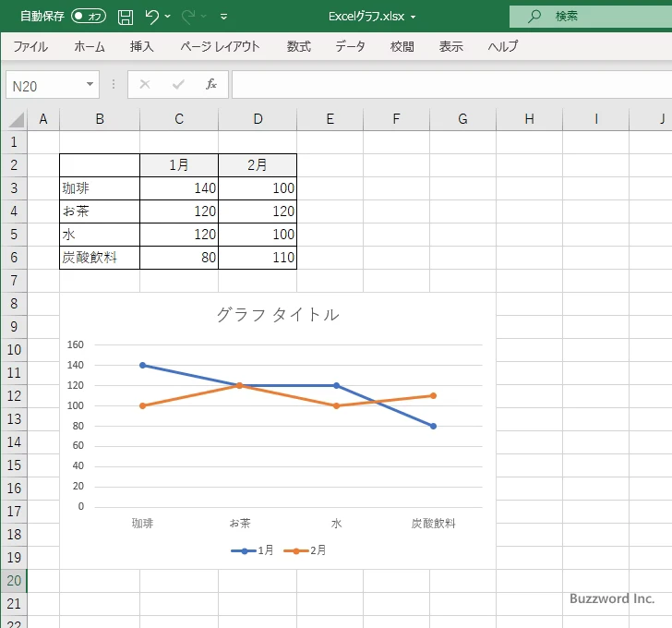This screenshot has width=672, height=628.
Task: Toggle the 自動保存 AutoSave switch
Action: coord(89,17)
